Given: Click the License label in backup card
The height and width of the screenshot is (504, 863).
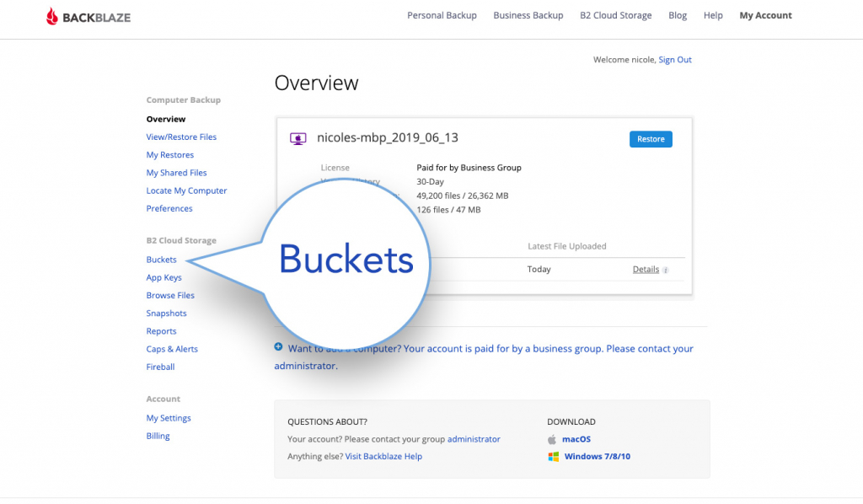Looking at the screenshot, I should click(x=335, y=168).
